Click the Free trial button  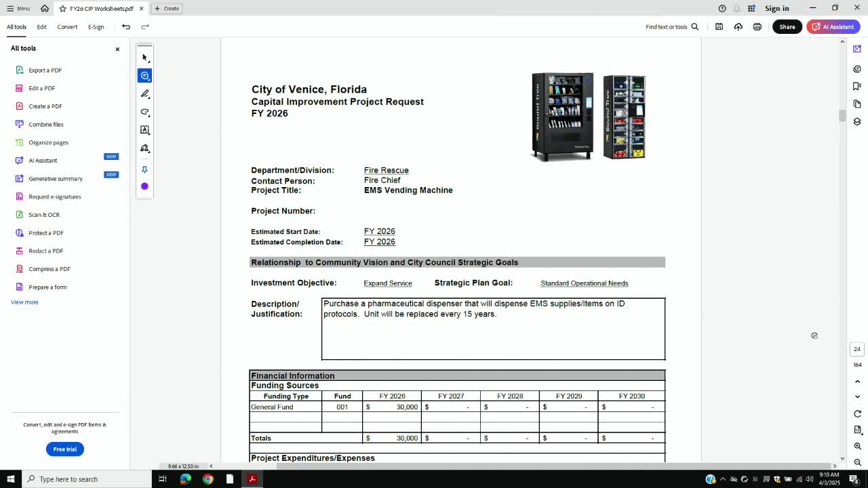[65, 449]
